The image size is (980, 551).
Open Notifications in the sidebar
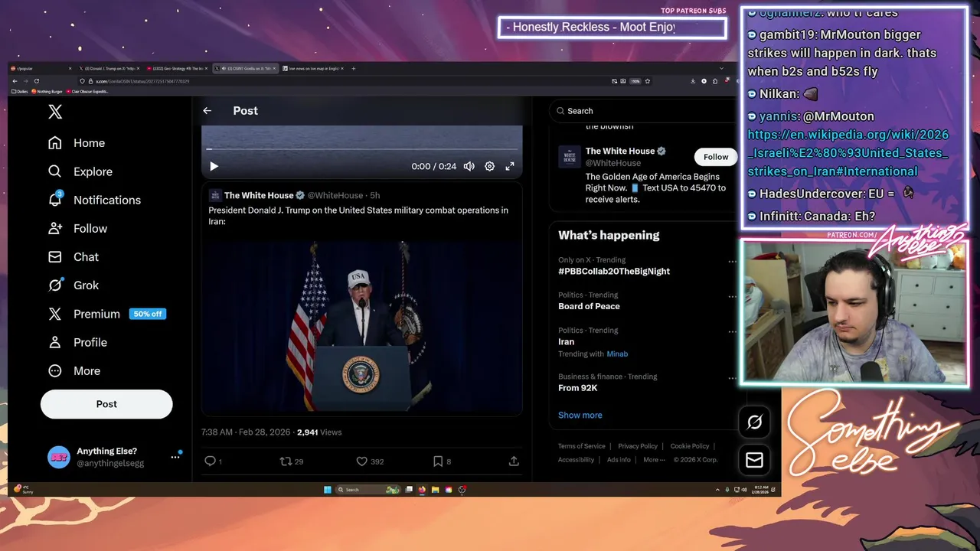[94, 200]
